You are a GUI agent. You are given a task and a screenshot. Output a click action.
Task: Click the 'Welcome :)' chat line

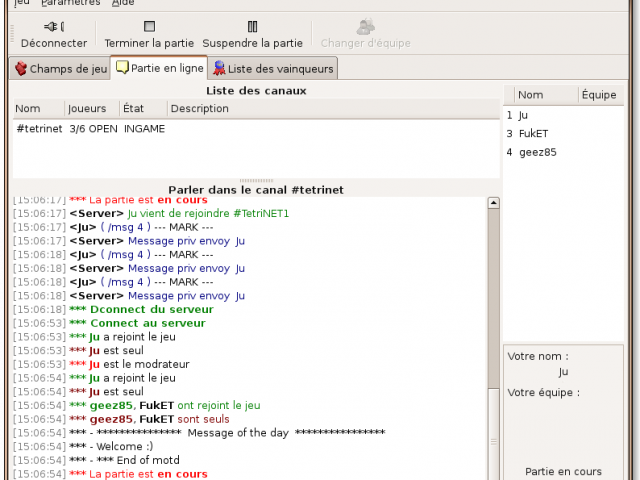(83, 447)
